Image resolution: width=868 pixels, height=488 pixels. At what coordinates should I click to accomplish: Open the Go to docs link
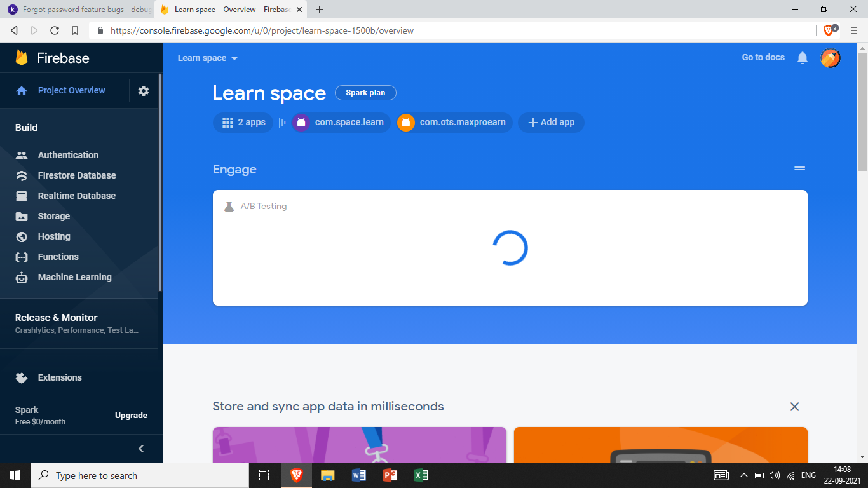[x=763, y=57]
